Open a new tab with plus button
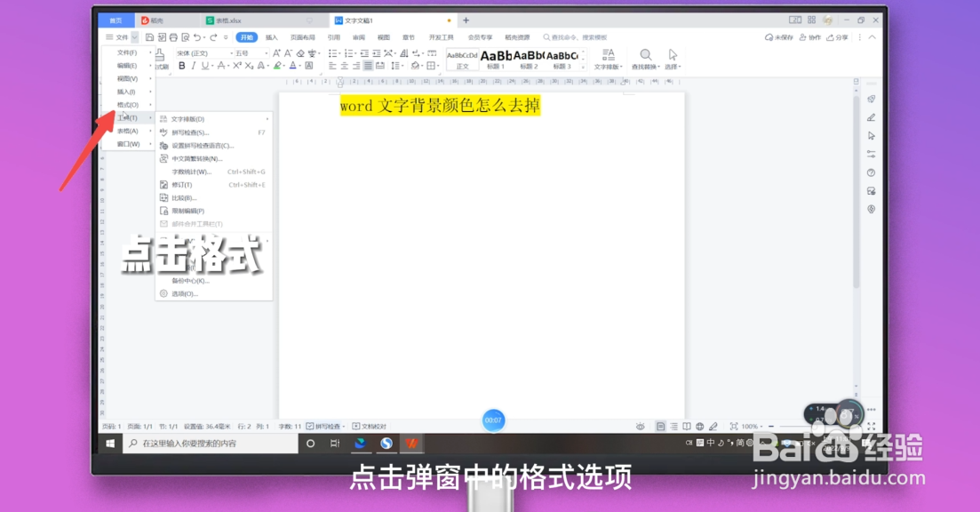The height and width of the screenshot is (512, 980). tap(466, 20)
